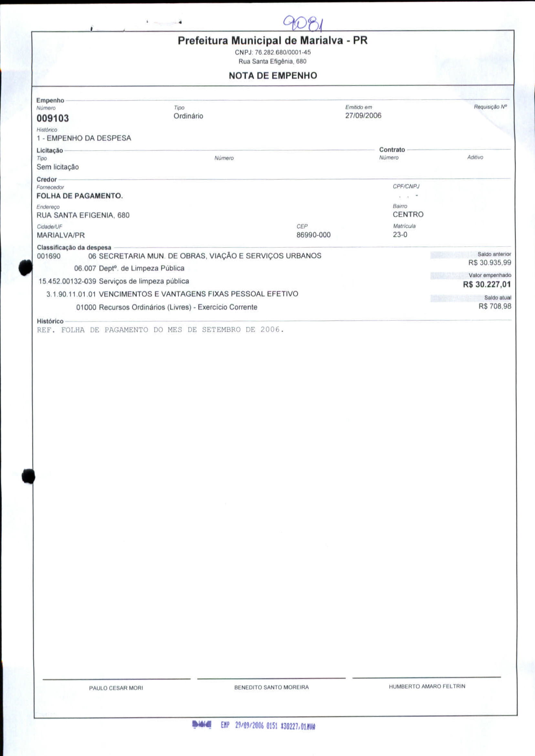Click the REF. FOLHA DE PAGAMENTO history text
Image resolution: width=535 pixels, height=756 pixels.
coord(160,330)
